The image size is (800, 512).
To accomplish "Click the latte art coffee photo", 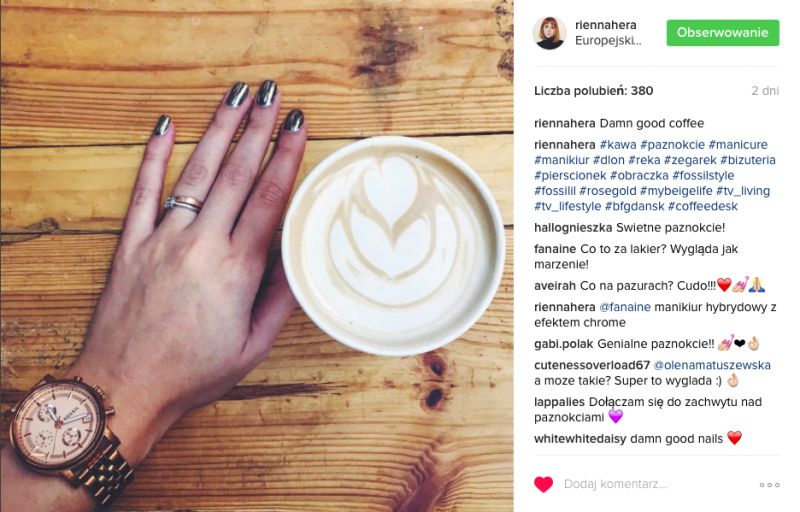I will (x=257, y=256).
